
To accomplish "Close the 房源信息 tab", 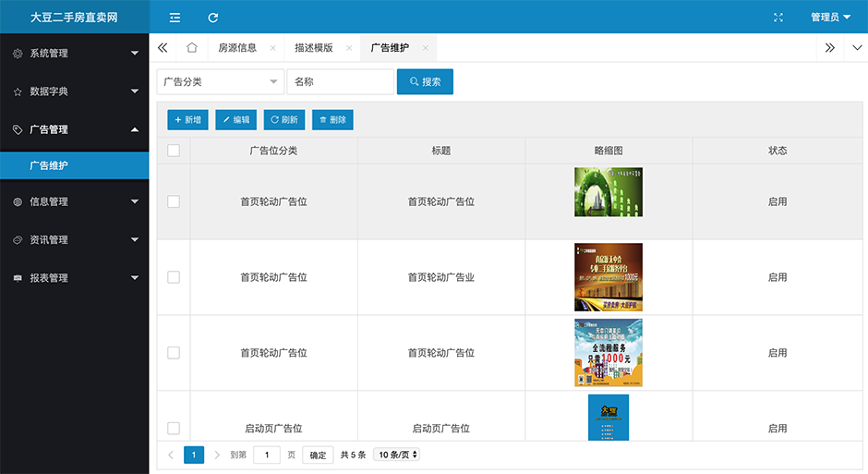I will 272,48.
